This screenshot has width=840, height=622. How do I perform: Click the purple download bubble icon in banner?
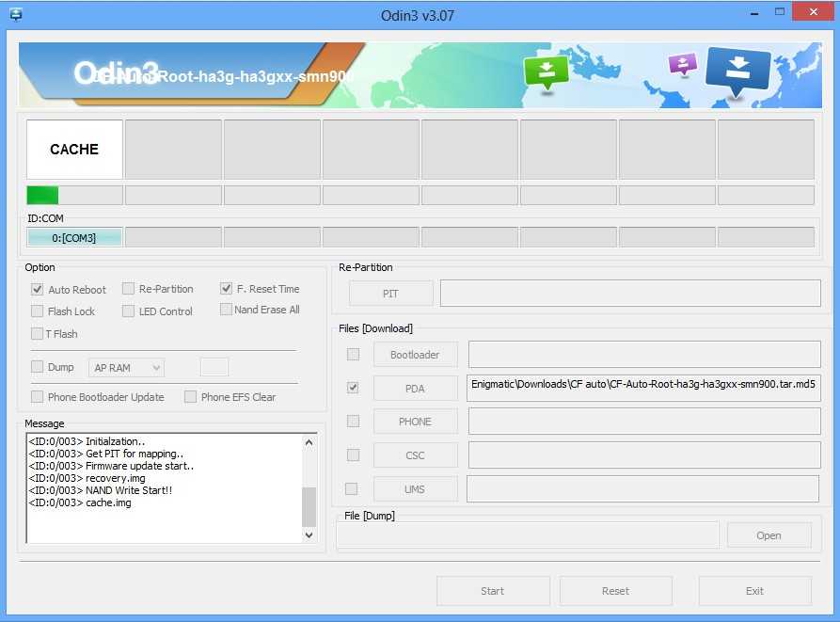tap(682, 64)
